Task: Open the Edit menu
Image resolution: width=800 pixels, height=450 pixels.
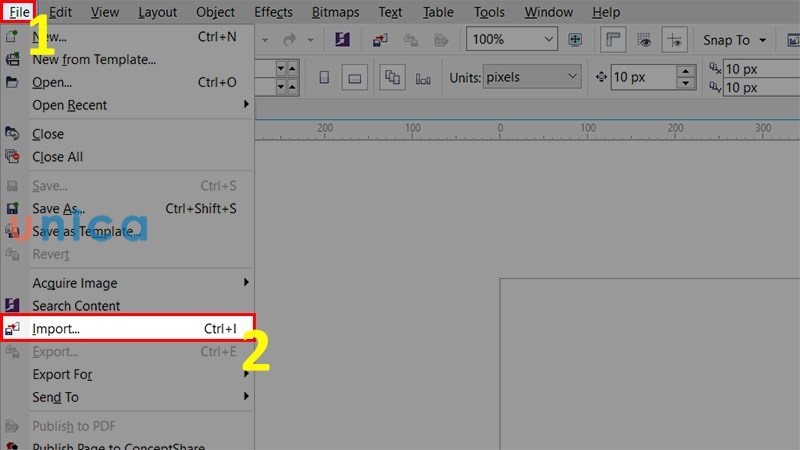Action: coord(60,12)
